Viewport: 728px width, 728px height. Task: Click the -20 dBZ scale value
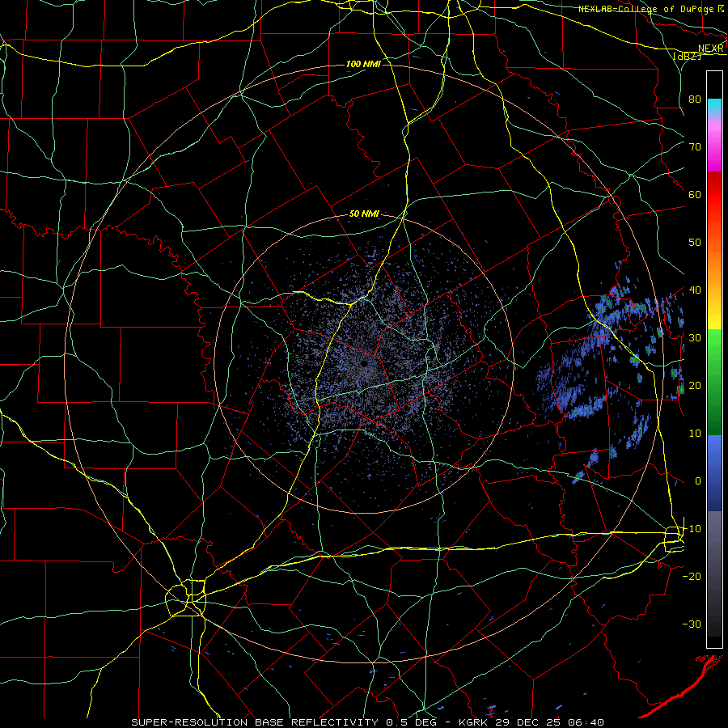692,577
